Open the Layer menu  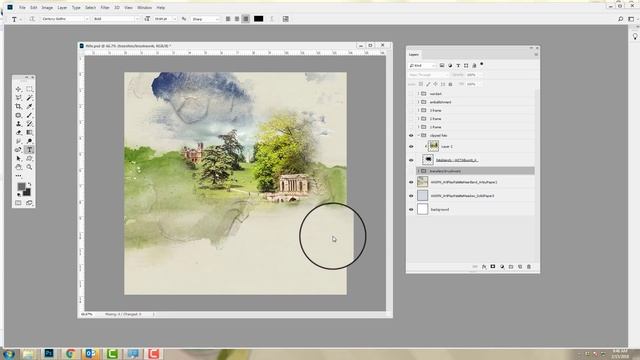coord(62,7)
